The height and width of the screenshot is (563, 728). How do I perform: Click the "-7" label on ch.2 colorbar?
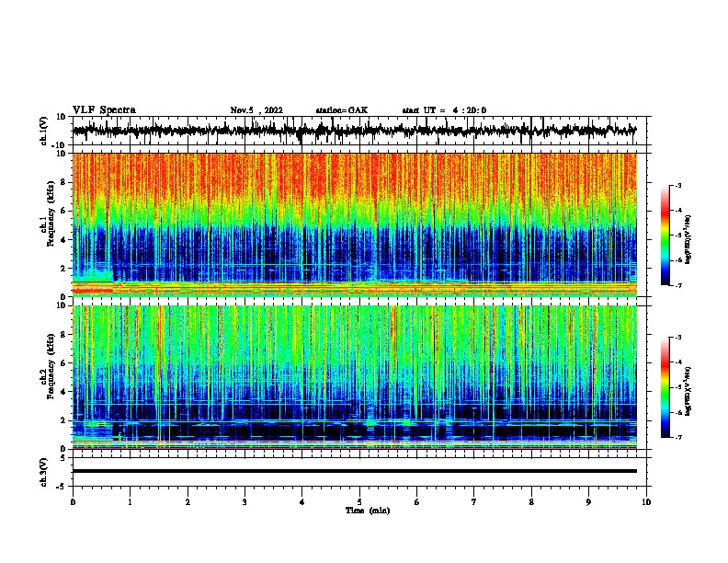(x=677, y=437)
